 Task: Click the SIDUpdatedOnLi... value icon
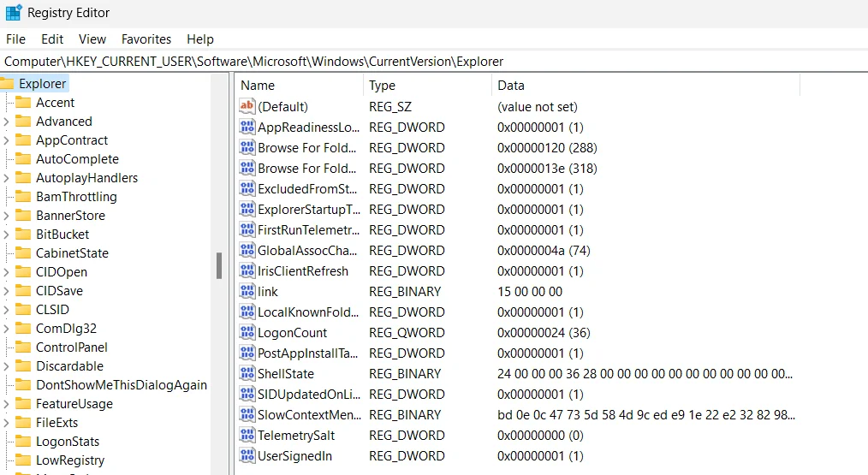coord(247,394)
